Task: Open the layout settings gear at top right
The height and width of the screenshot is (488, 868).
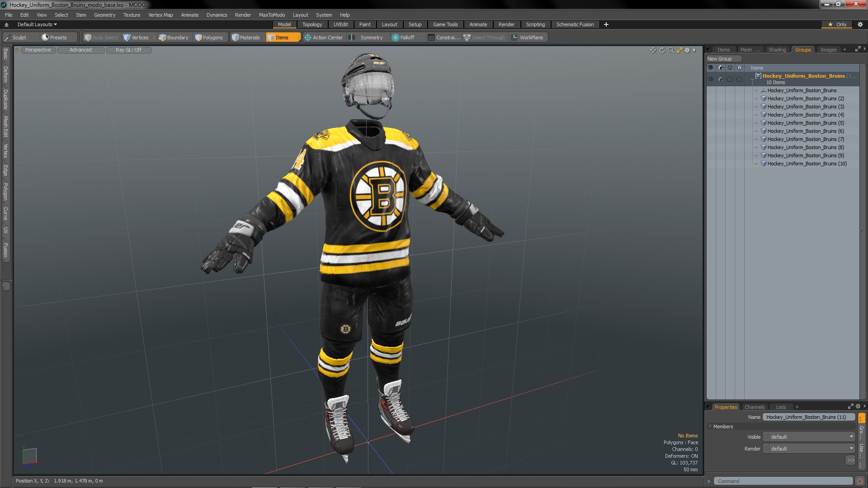Action: click(x=860, y=24)
